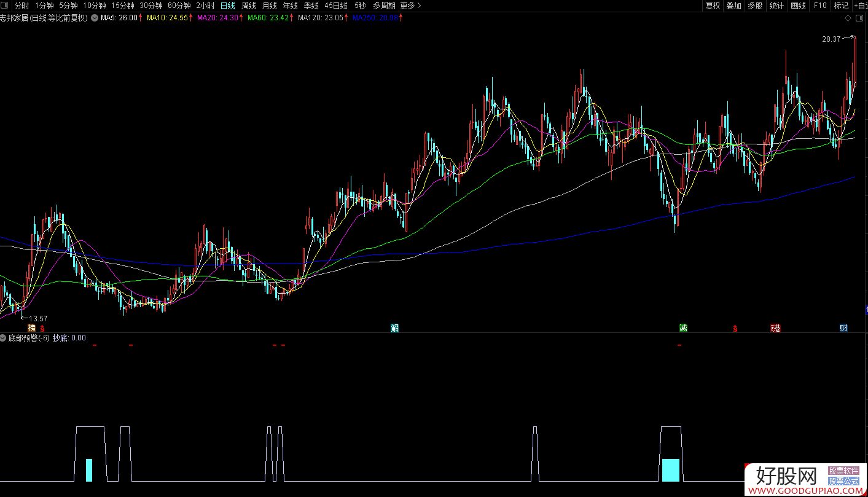The height and width of the screenshot is (497, 868).
Task: Click the red $ marker near 减
Action: click(x=735, y=329)
